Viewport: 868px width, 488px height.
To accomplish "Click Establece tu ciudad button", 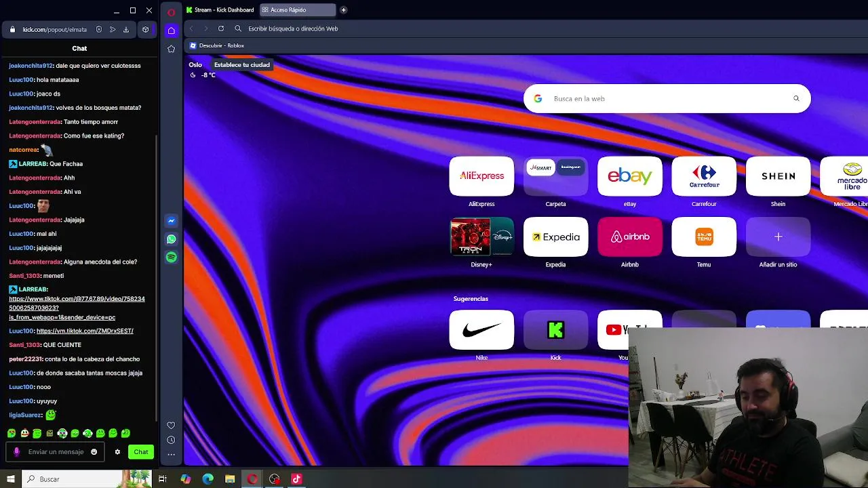I will (242, 65).
